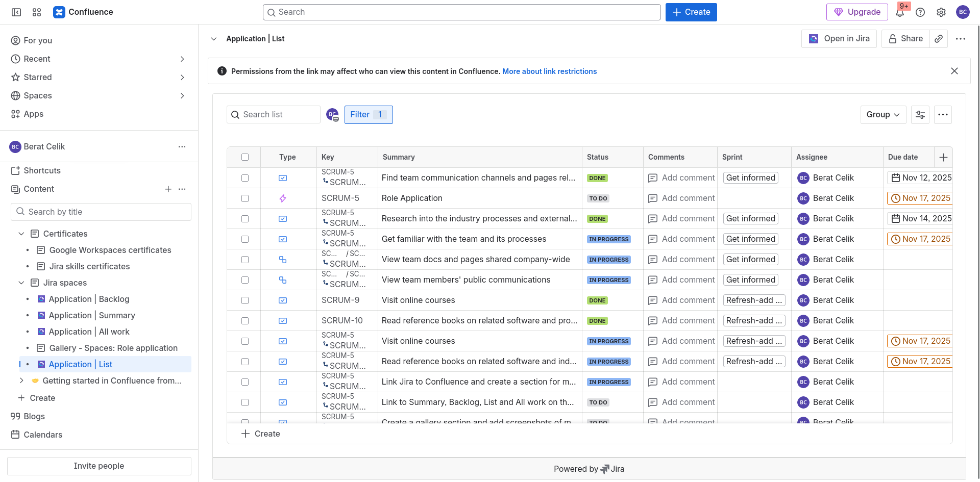Viewport: 980px width, 482px height.
Task: Click the Open in Jira button
Action: click(x=839, y=39)
